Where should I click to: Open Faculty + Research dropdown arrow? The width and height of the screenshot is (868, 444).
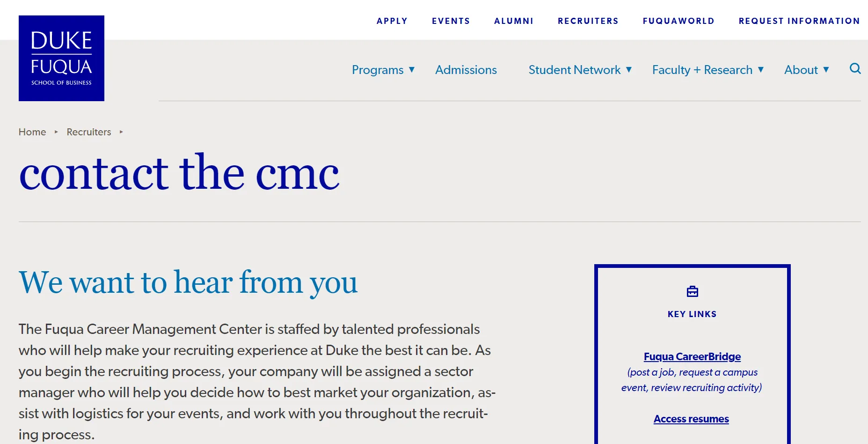point(761,70)
